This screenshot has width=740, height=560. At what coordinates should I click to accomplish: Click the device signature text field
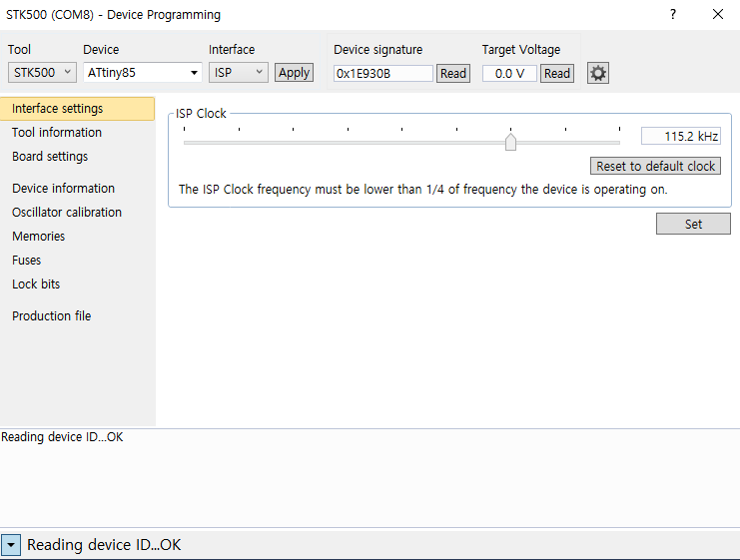(x=383, y=73)
